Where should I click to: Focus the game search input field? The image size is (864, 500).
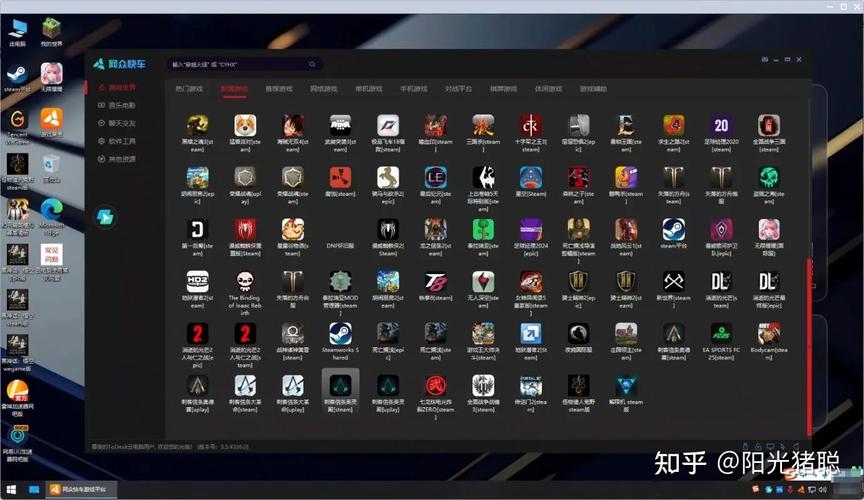245,64
